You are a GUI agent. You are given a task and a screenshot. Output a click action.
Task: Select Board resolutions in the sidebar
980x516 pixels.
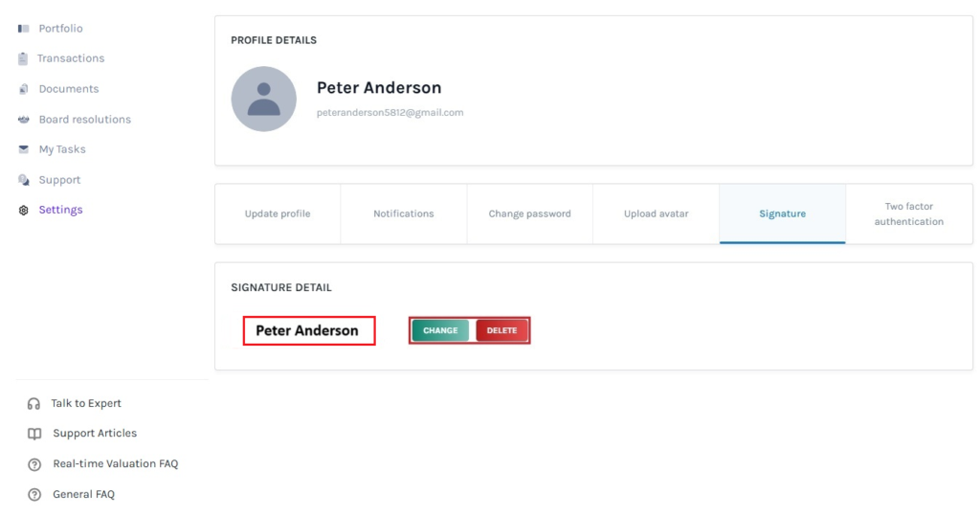[x=85, y=120]
